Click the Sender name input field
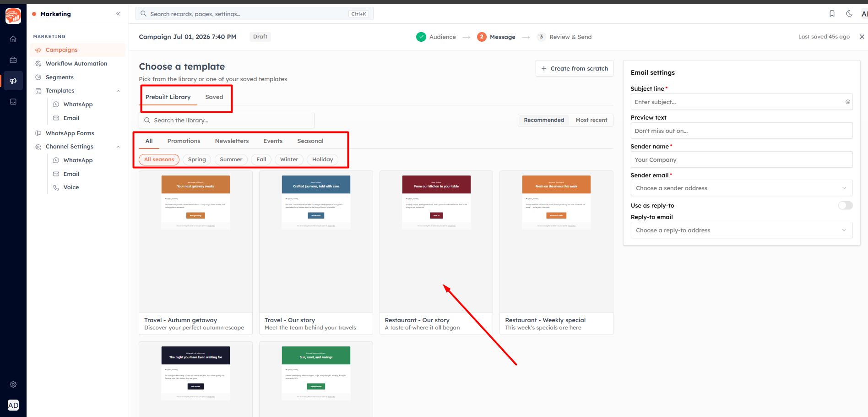Viewport: 868px width, 417px height. (x=742, y=159)
